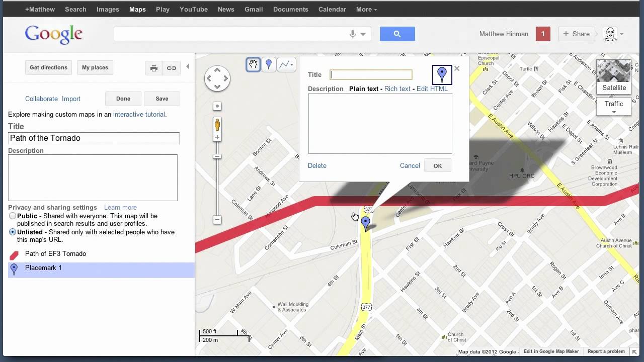Click the Street View pegman
The image size is (644, 362).
coord(217,125)
